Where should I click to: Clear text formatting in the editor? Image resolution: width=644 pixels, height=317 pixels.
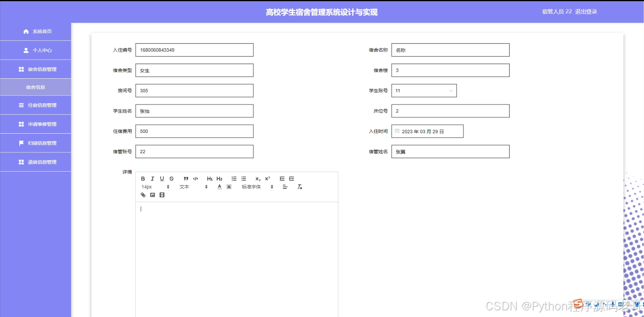pyautogui.click(x=300, y=187)
